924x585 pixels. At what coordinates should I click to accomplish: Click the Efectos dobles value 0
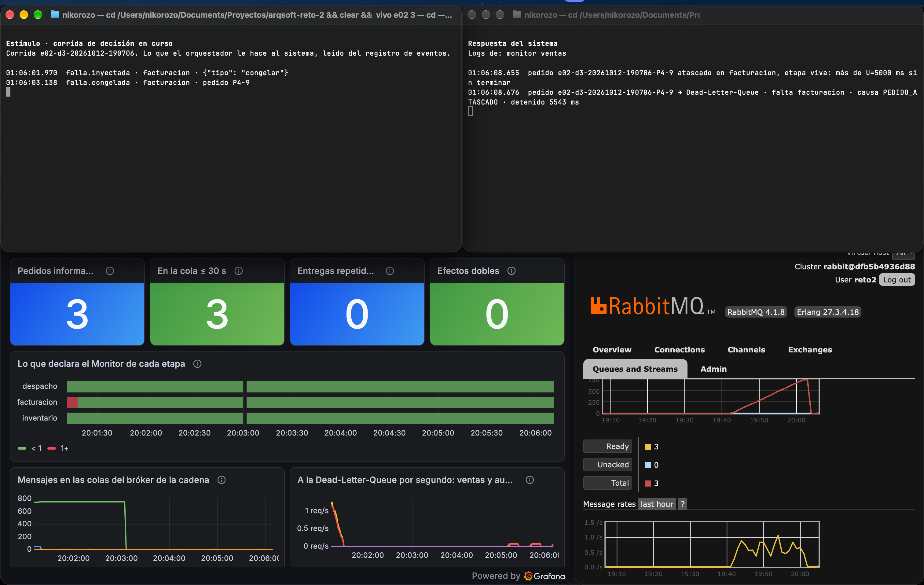[x=497, y=315]
